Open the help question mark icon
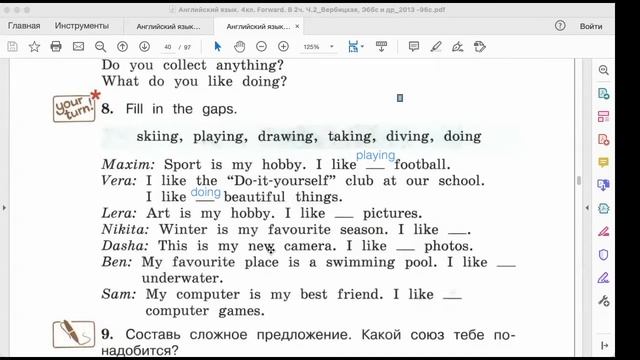Viewport: 640px width, 360px height. 560,26
